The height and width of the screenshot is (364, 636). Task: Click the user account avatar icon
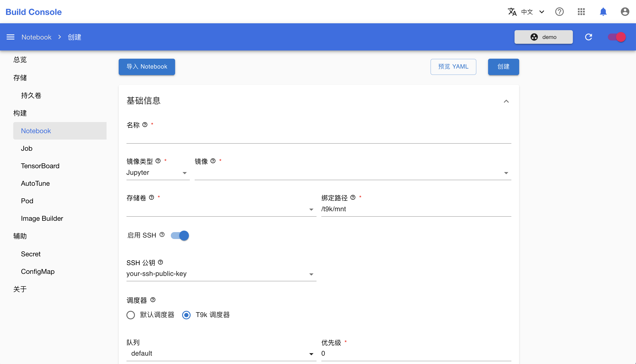[625, 12]
